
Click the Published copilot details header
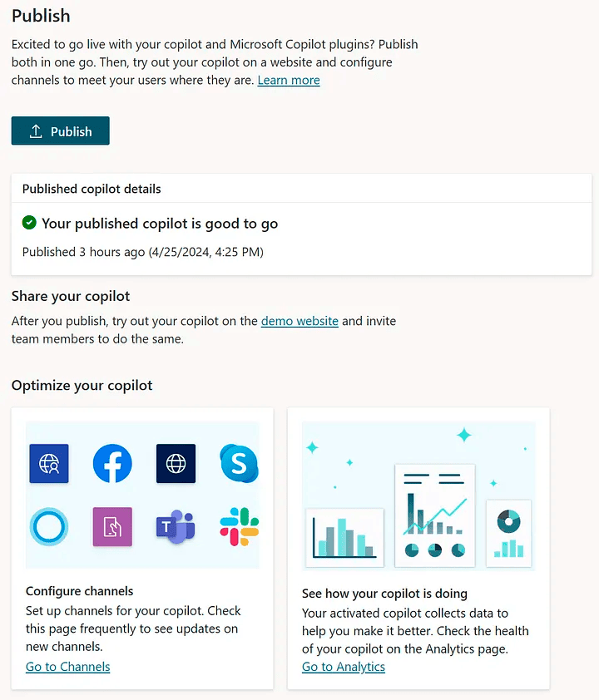[92, 189]
